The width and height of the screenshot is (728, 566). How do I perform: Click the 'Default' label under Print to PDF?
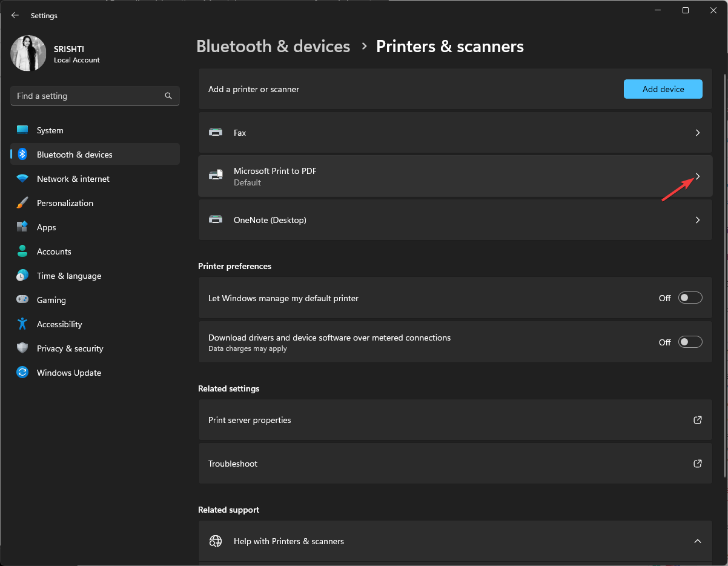click(x=247, y=182)
